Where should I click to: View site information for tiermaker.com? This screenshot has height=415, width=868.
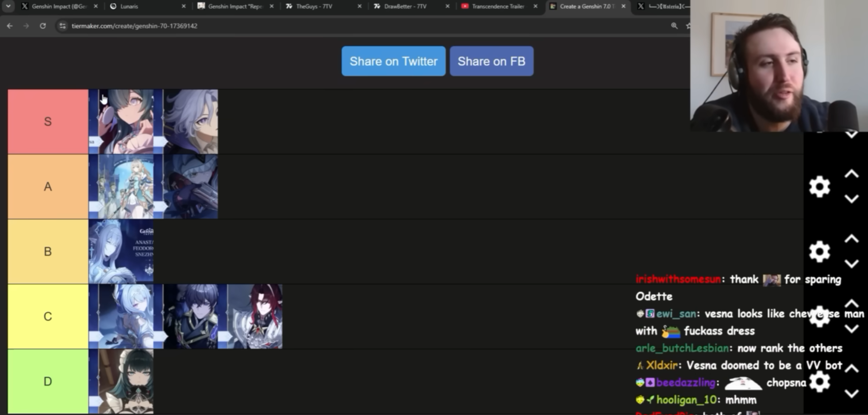pos(63,26)
